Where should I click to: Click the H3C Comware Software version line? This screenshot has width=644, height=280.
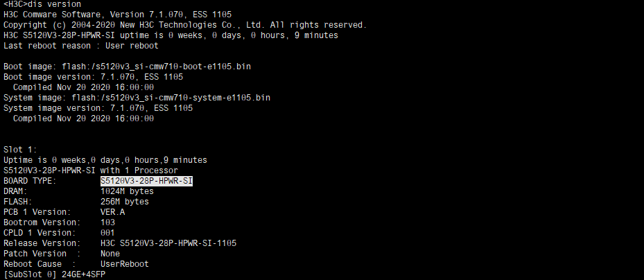117,15
